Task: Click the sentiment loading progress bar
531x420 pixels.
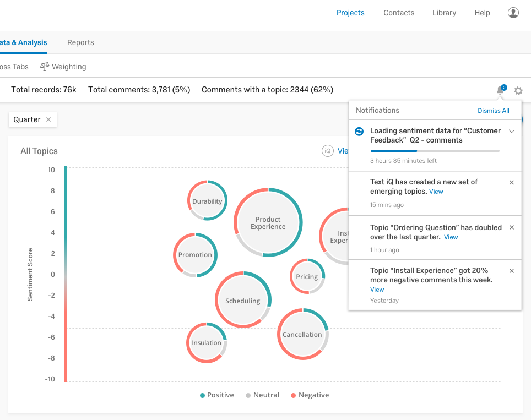Action: [x=435, y=151]
